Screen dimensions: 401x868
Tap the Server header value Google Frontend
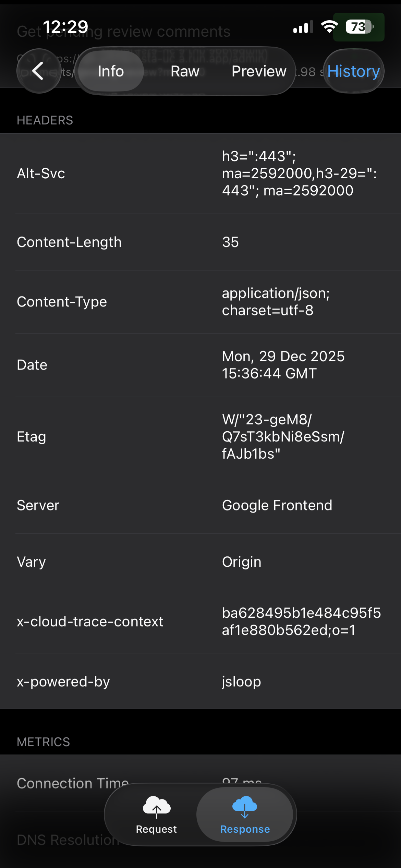277,505
